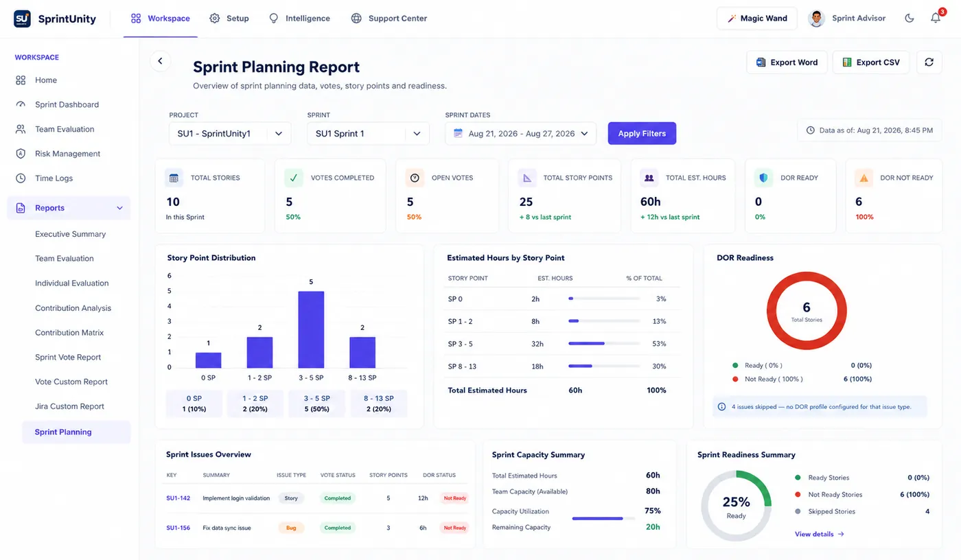Viewport: 961px width, 560px height.
Task: Click the info icon in skipped issues notice
Action: pos(721,407)
